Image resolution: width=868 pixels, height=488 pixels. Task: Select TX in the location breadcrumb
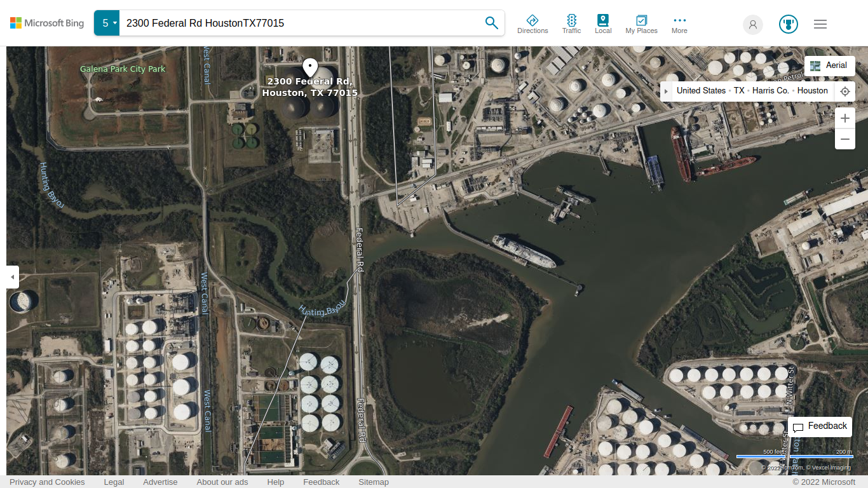coord(739,91)
